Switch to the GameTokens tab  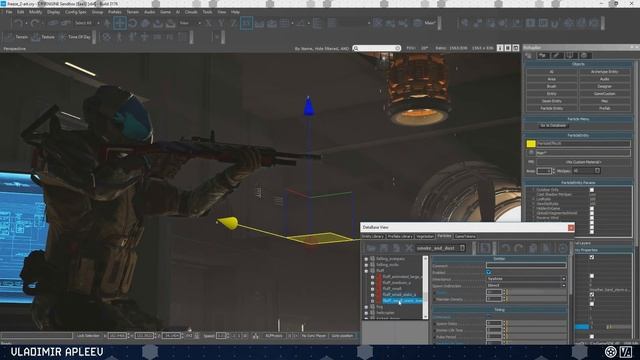[465, 236]
